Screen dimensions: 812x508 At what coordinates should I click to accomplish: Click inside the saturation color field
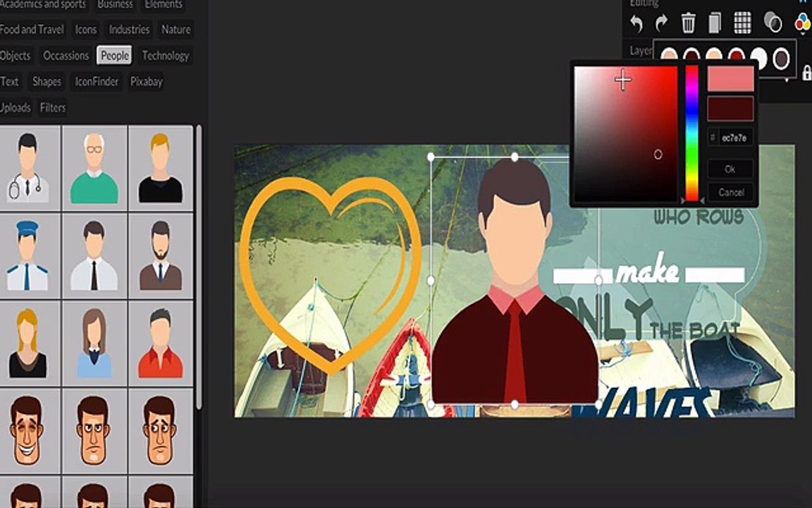pos(625,133)
